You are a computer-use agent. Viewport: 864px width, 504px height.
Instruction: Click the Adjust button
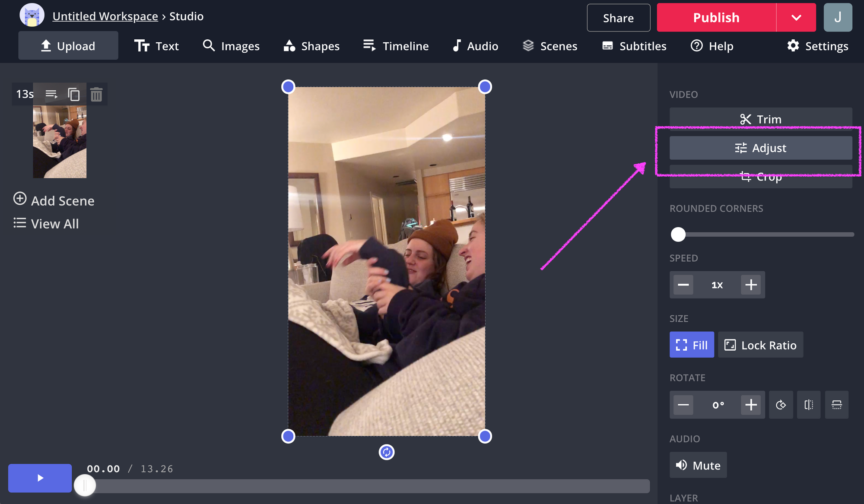760,148
